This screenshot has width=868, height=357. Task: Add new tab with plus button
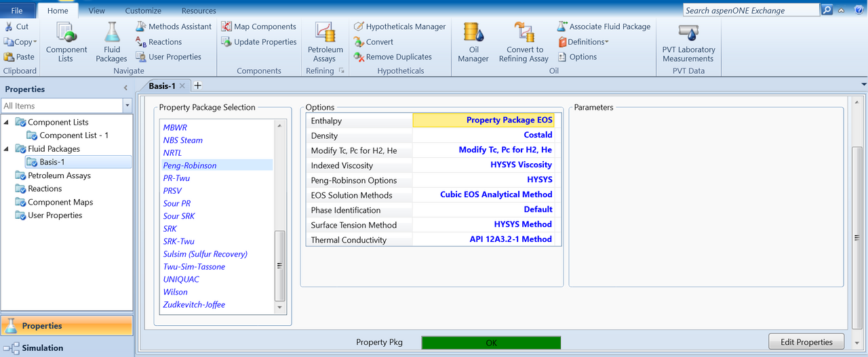click(197, 85)
